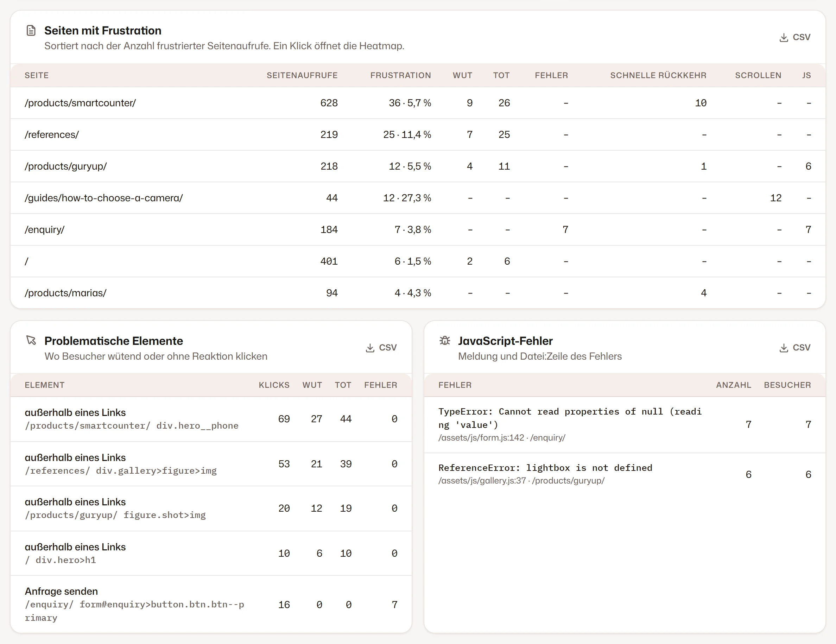Viewport: 836px width, 644px height.
Task: Export Problematische Elemente as CSV
Action: pyautogui.click(x=381, y=348)
